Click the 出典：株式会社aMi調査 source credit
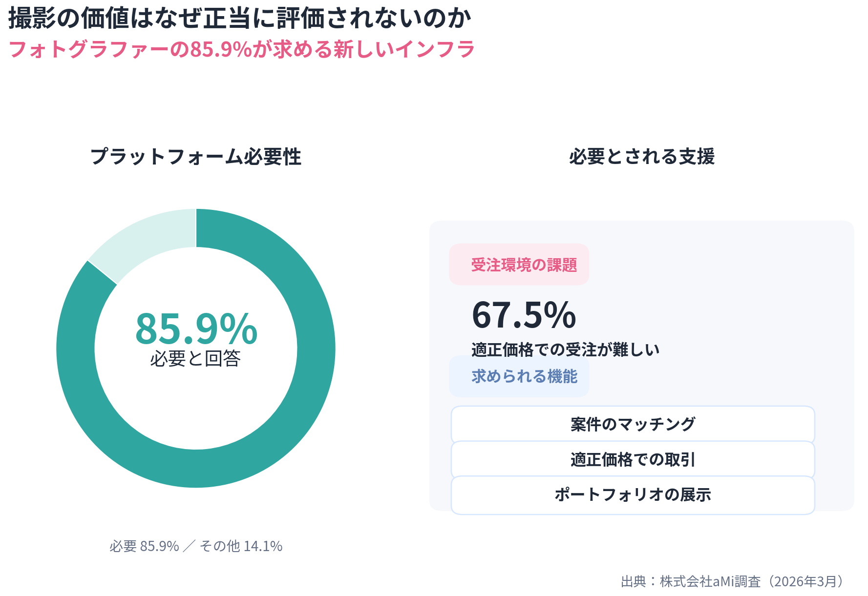This screenshot has height=596, width=868. pos(691,581)
